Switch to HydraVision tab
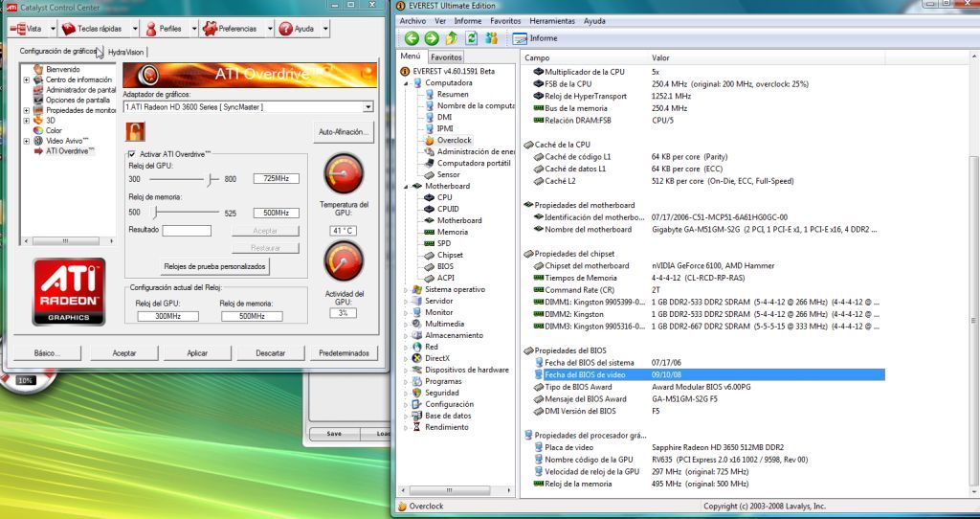 (125, 53)
